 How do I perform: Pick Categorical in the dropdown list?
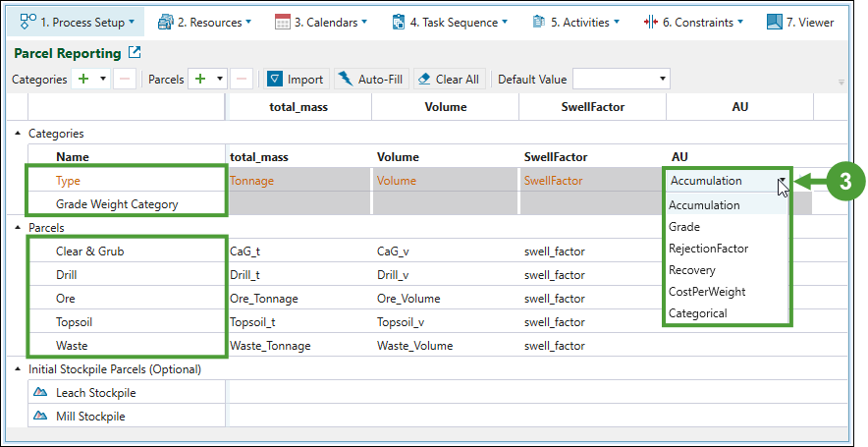[x=697, y=313]
